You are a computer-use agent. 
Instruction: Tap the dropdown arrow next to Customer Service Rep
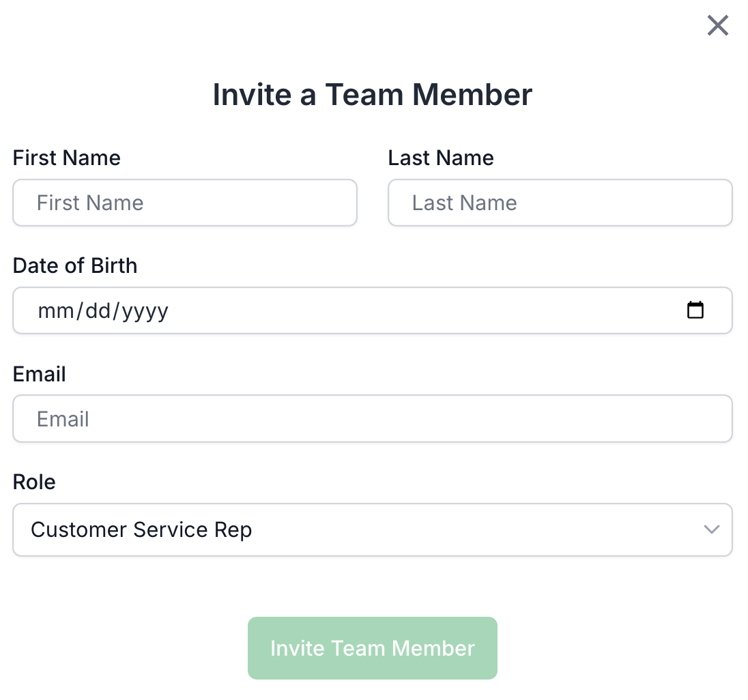[x=712, y=529]
